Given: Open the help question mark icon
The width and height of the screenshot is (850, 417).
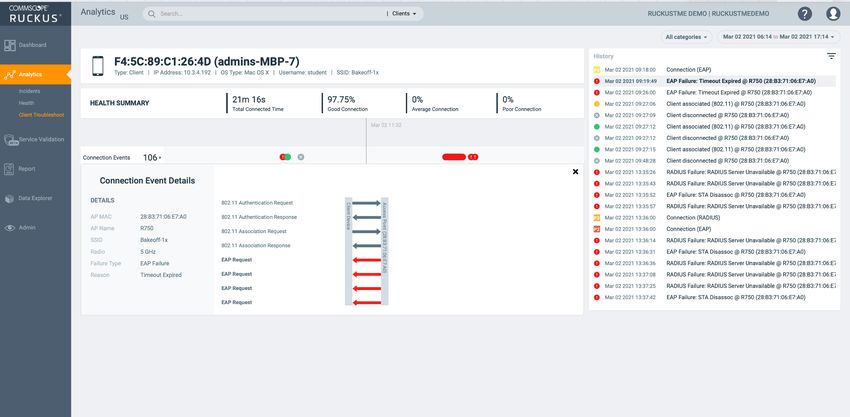Looking at the screenshot, I should (x=804, y=14).
